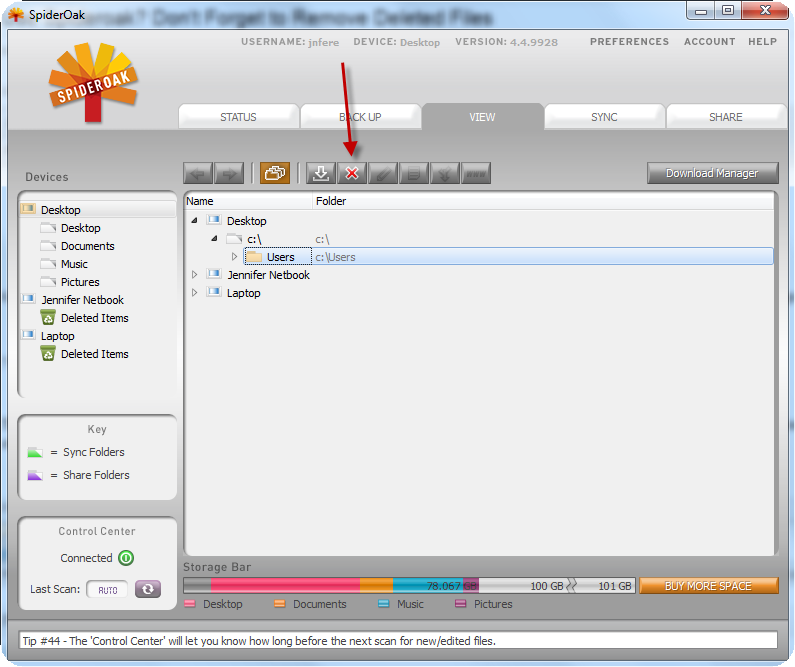Click the download icon in toolbar
Screen dimensions: 795x667
(321, 173)
